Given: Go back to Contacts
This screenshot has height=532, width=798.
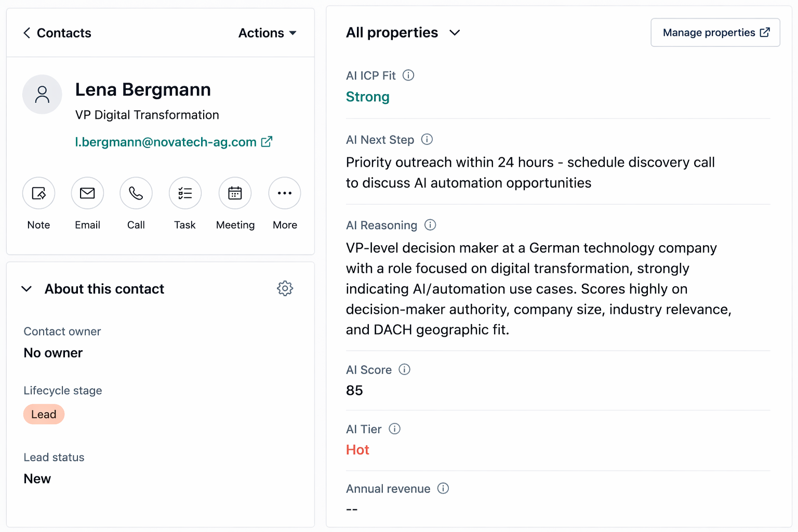Looking at the screenshot, I should click(x=56, y=33).
